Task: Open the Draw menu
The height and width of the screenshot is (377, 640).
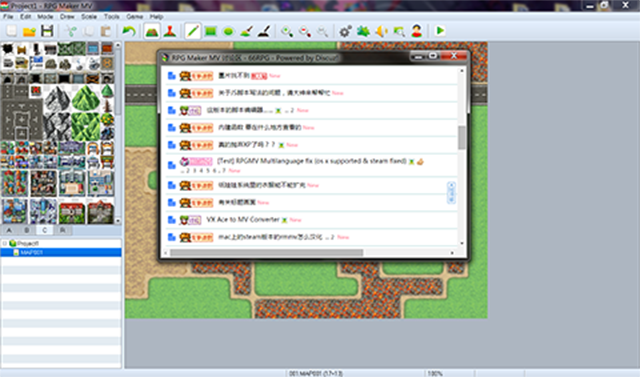Action: 67,17
